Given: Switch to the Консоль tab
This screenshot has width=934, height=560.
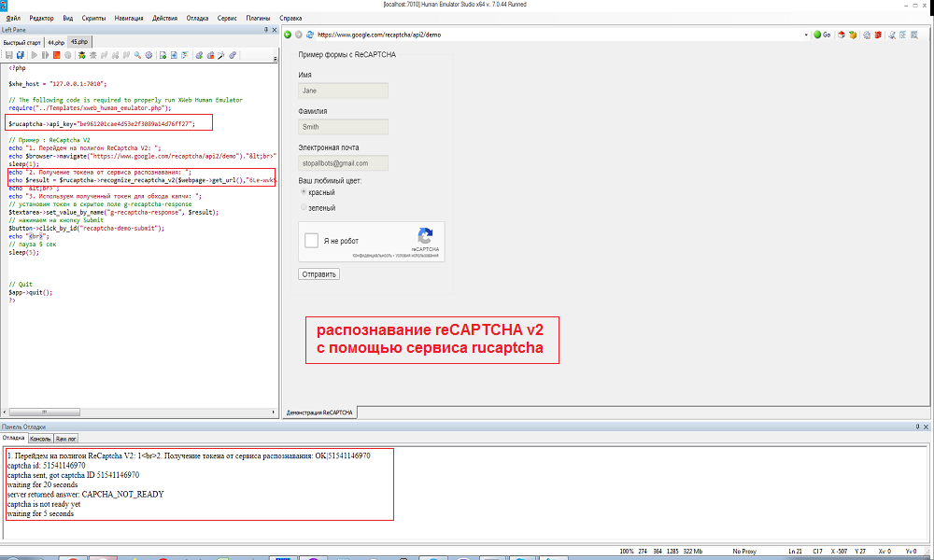Looking at the screenshot, I should click(x=40, y=439).
